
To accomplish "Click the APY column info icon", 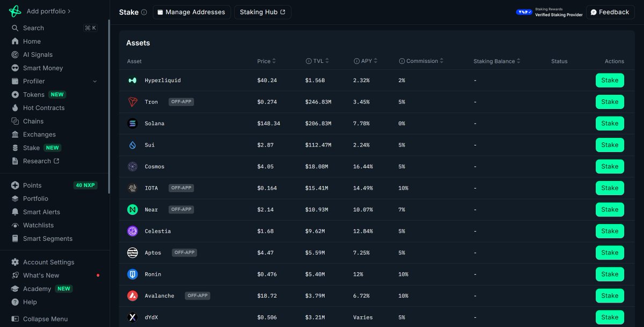I will click(357, 61).
